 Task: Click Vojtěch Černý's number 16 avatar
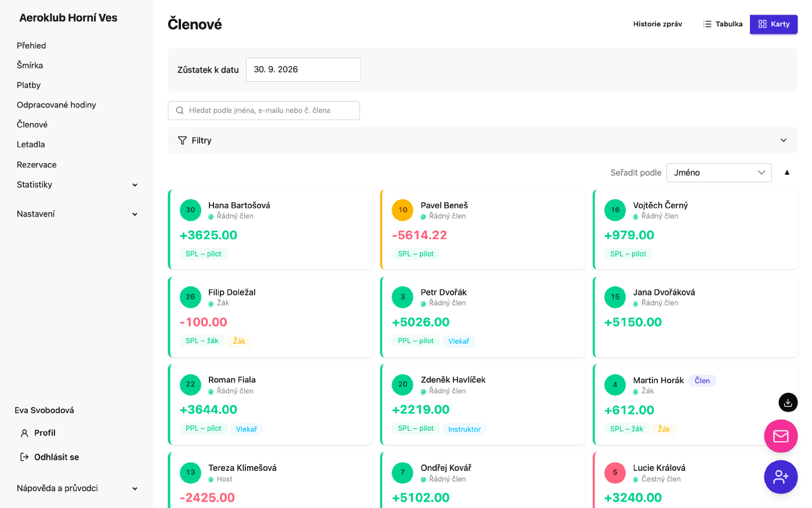pyautogui.click(x=615, y=210)
